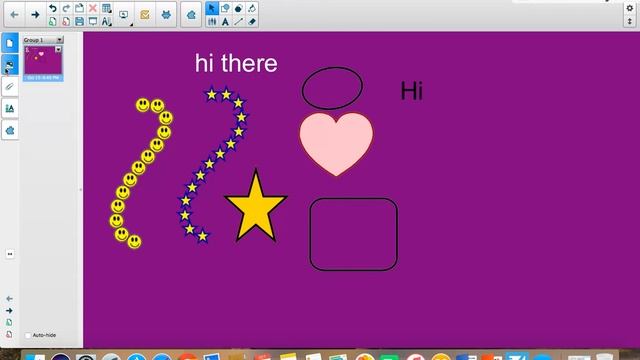The width and height of the screenshot is (640, 360).
Task: Open the text formatting tool beside Save
Action: click(x=107, y=21)
